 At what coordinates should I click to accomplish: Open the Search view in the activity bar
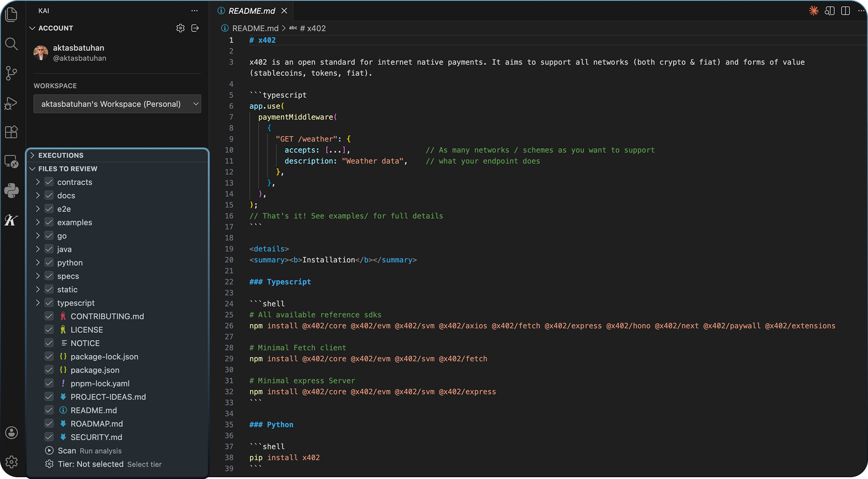12,44
